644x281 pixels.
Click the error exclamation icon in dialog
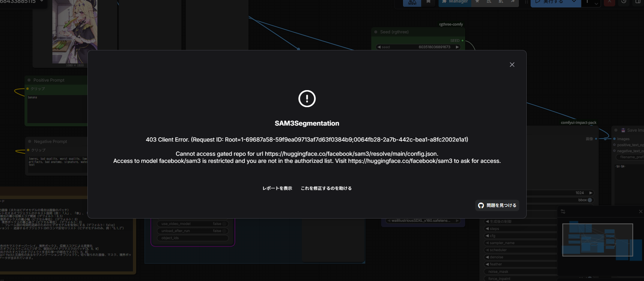point(307,99)
